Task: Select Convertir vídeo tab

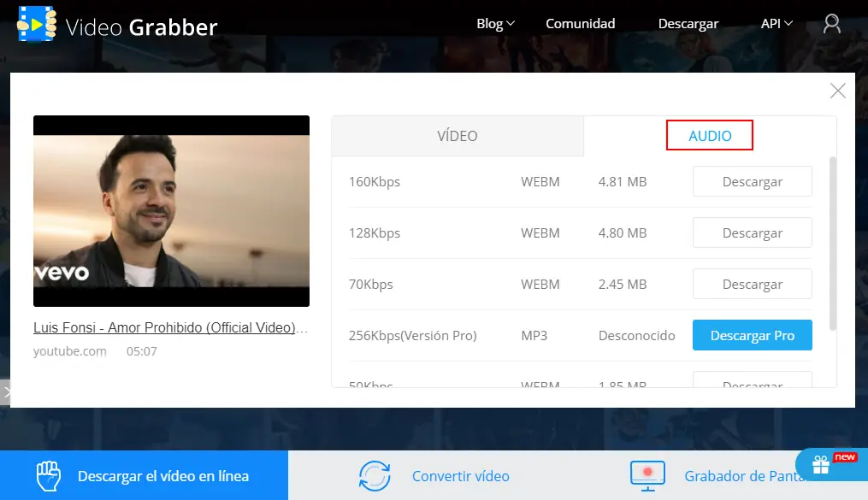Action: click(434, 476)
